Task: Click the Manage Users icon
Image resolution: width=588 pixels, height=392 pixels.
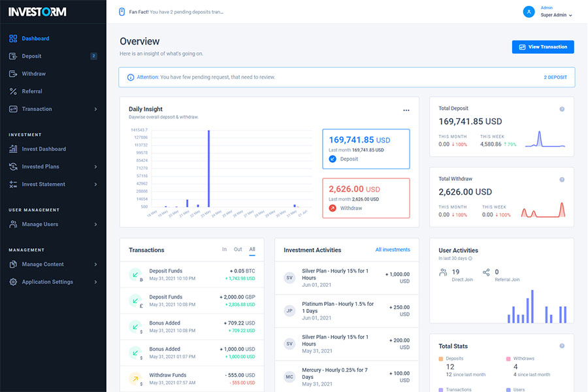Action: point(14,223)
